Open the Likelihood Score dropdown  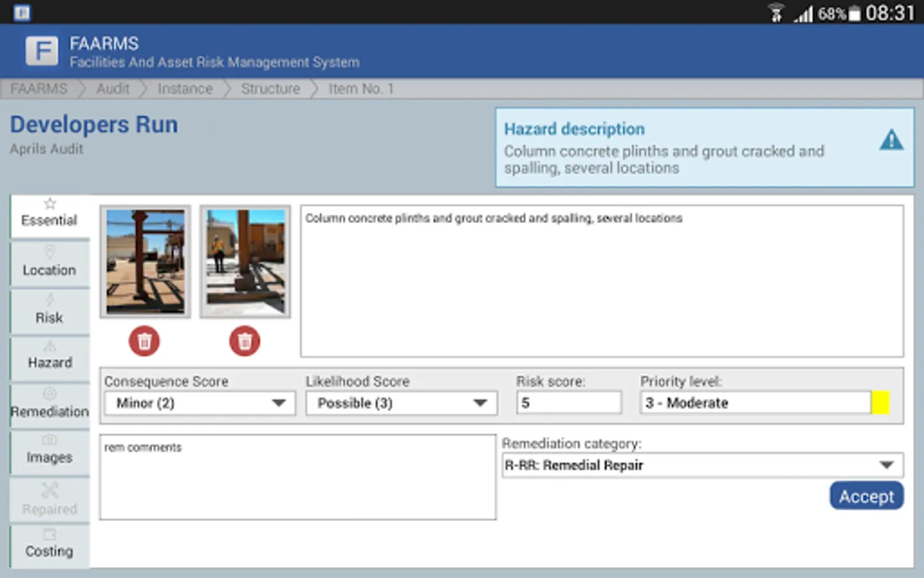(x=401, y=403)
